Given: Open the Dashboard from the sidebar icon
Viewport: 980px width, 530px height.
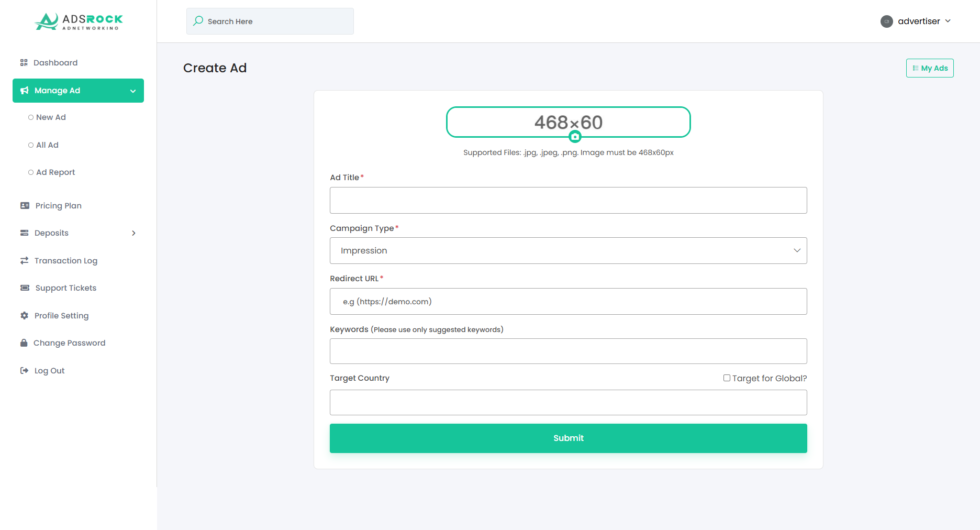Looking at the screenshot, I should [x=24, y=62].
